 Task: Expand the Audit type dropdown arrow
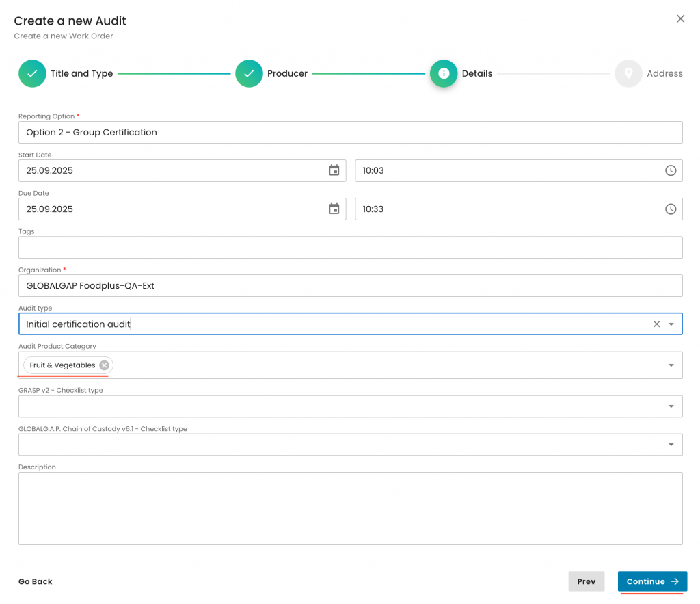pos(671,324)
